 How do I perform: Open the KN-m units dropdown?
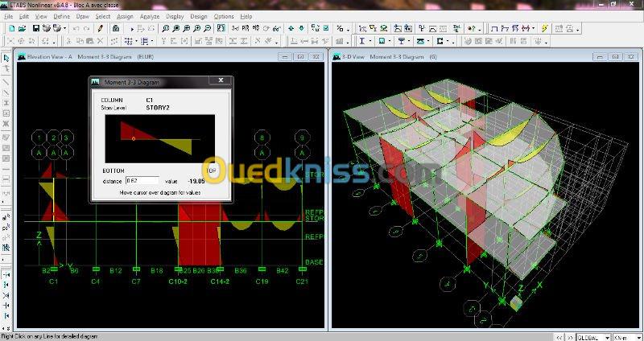(x=638, y=337)
